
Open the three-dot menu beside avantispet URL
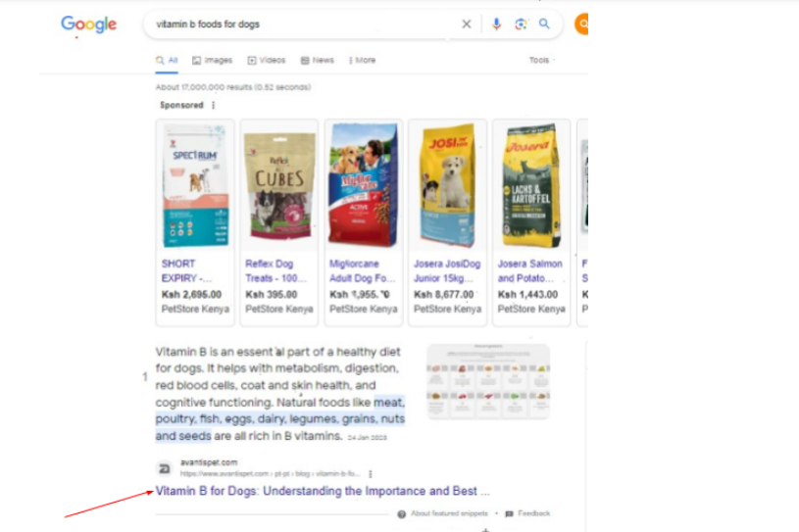coord(371,474)
